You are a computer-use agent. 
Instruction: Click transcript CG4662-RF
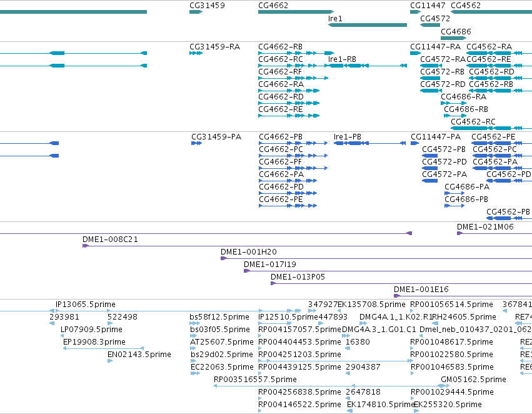pyautogui.click(x=293, y=78)
